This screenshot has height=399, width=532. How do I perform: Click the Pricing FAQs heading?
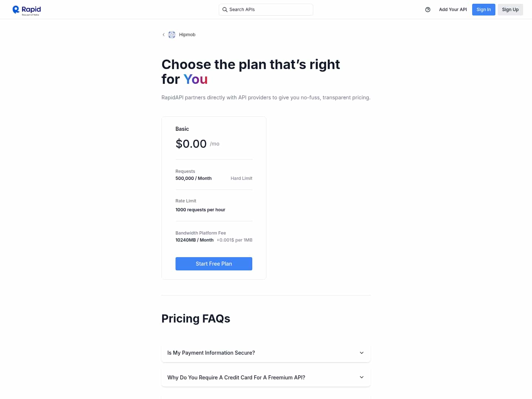point(196,318)
